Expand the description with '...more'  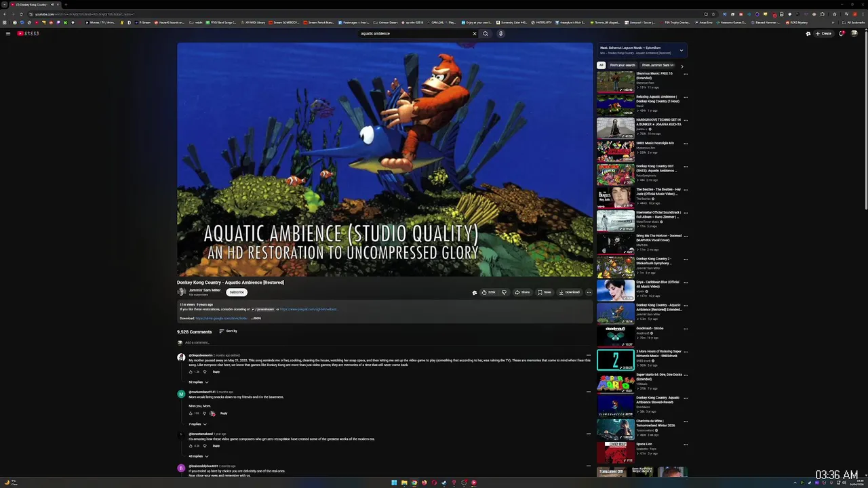coord(256,318)
